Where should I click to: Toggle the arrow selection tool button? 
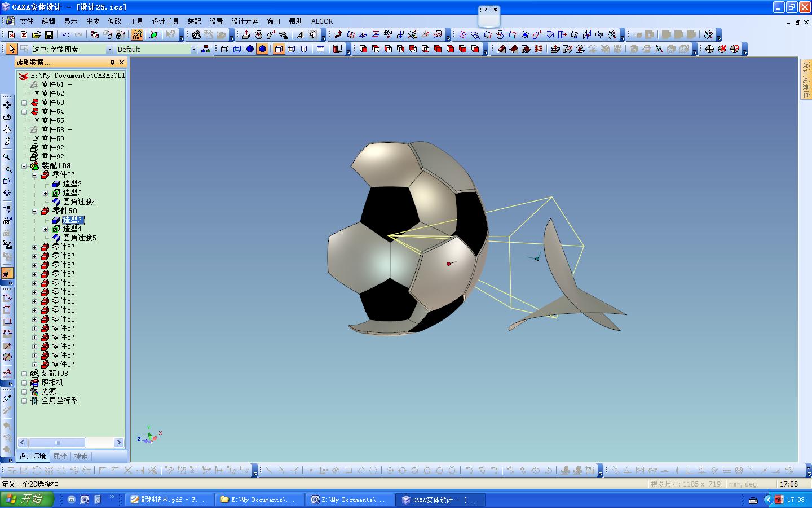[11, 49]
